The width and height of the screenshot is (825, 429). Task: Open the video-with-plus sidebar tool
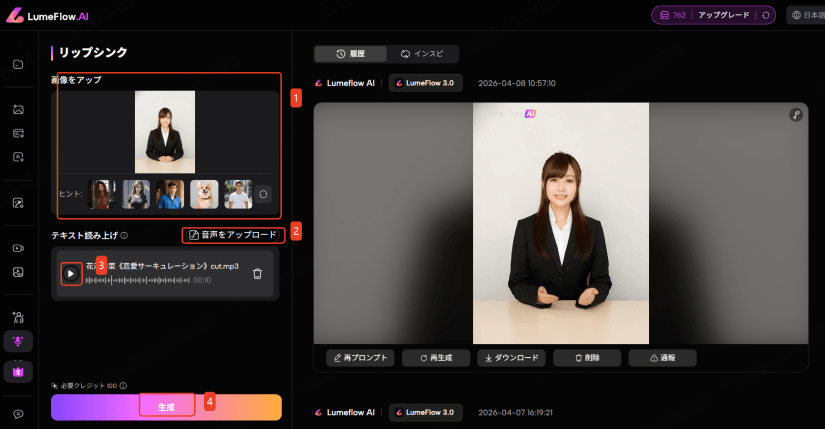pyautogui.click(x=18, y=157)
